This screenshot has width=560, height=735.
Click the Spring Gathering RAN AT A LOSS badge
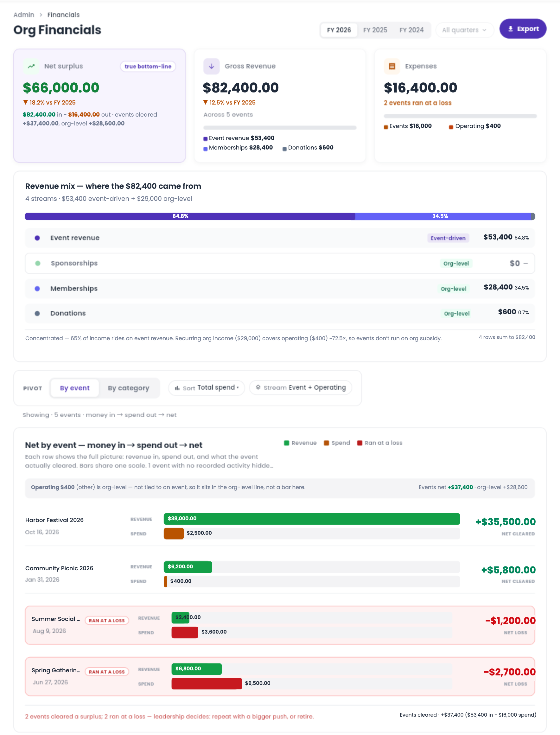(107, 672)
